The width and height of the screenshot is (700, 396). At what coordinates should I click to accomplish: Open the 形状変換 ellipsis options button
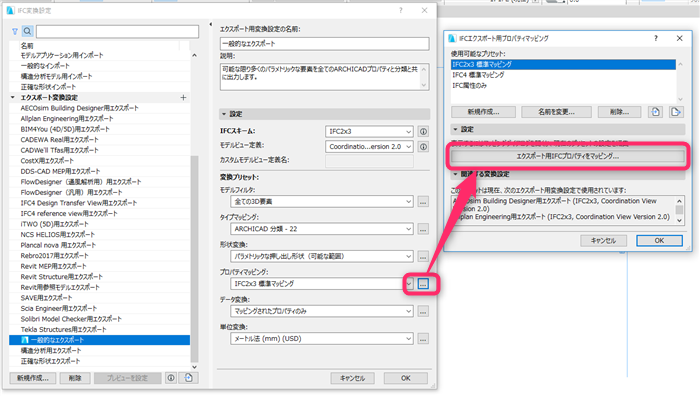(x=423, y=257)
